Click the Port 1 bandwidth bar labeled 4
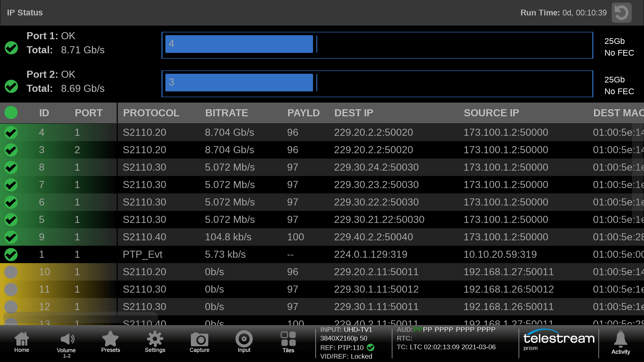The width and height of the screenshot is (644, 362). [239, 44]
